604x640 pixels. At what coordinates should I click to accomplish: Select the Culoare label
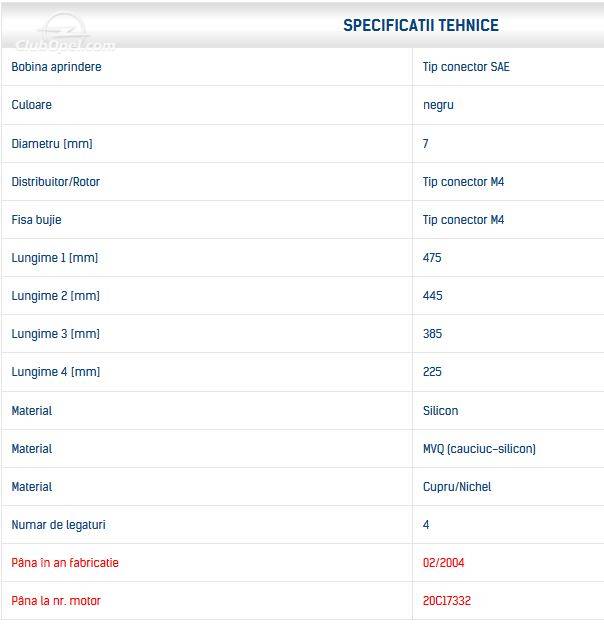click(x=31, y=105)
